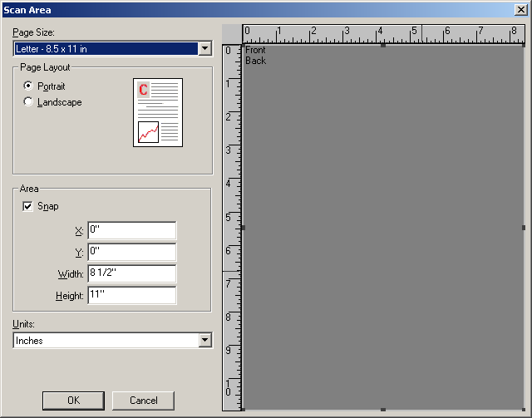Select the Portrait radio button

28,86
